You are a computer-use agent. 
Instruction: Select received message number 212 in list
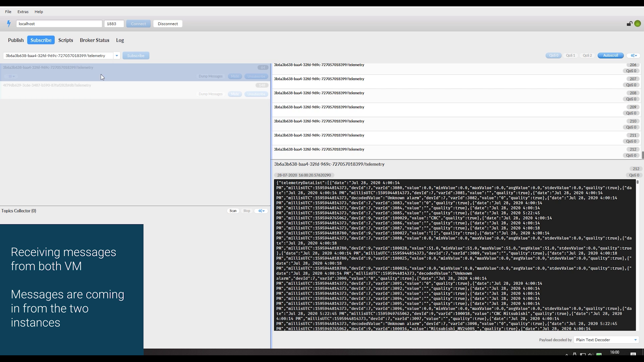point(456,152)
